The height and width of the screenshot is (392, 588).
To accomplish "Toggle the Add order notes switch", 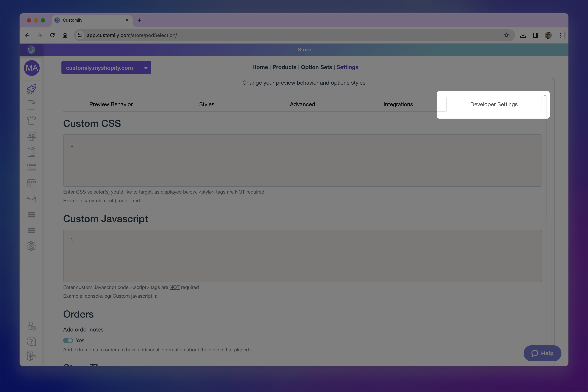I will 68,341.
